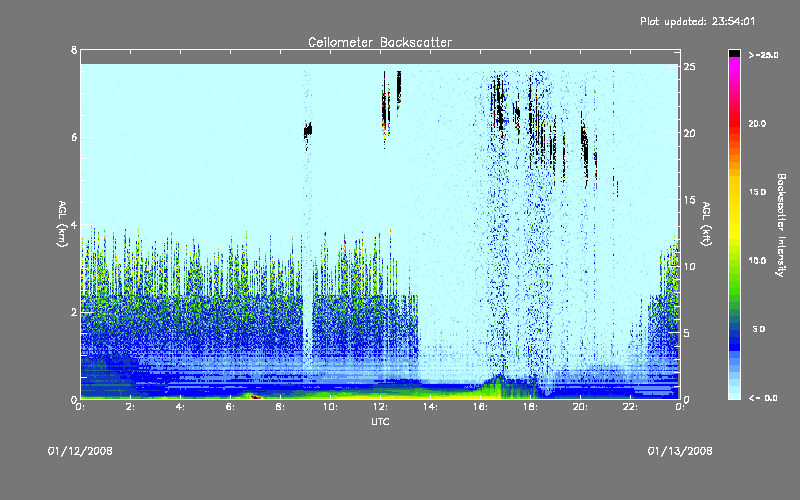Click the "Plot updated: 23:54:01" timestamp
The height and width of the screenshot is (500, 800).
pos(697,21)
